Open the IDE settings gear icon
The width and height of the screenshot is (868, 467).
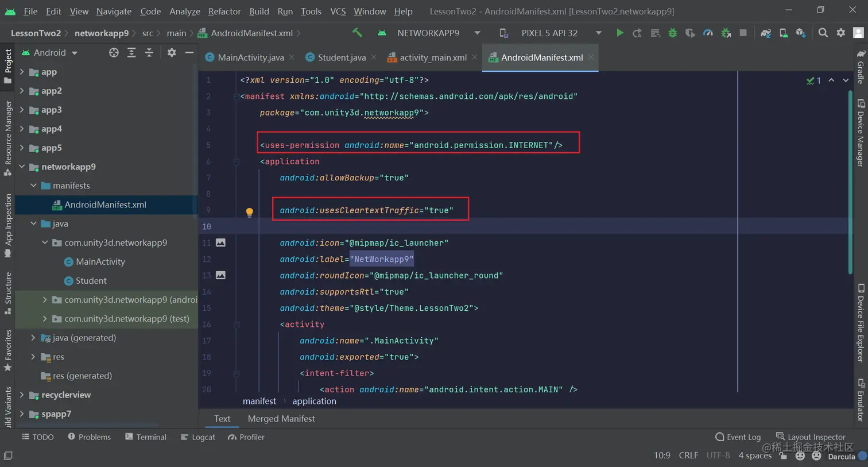click(x=841, y=33)
